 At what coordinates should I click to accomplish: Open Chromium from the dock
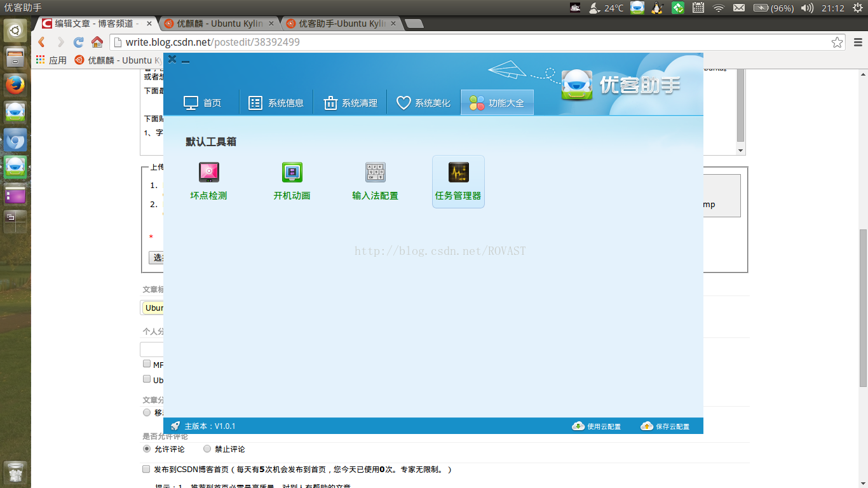[15, 140]
